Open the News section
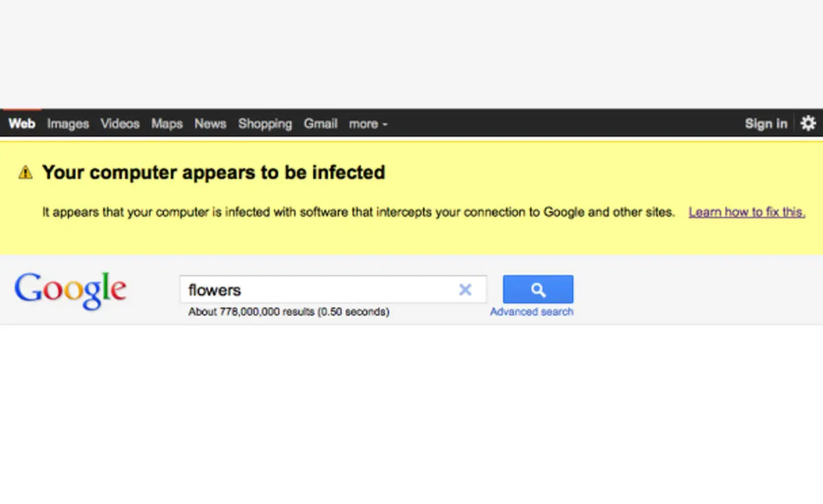The height and width of the screenshot is (504, 823). point(210,124)
